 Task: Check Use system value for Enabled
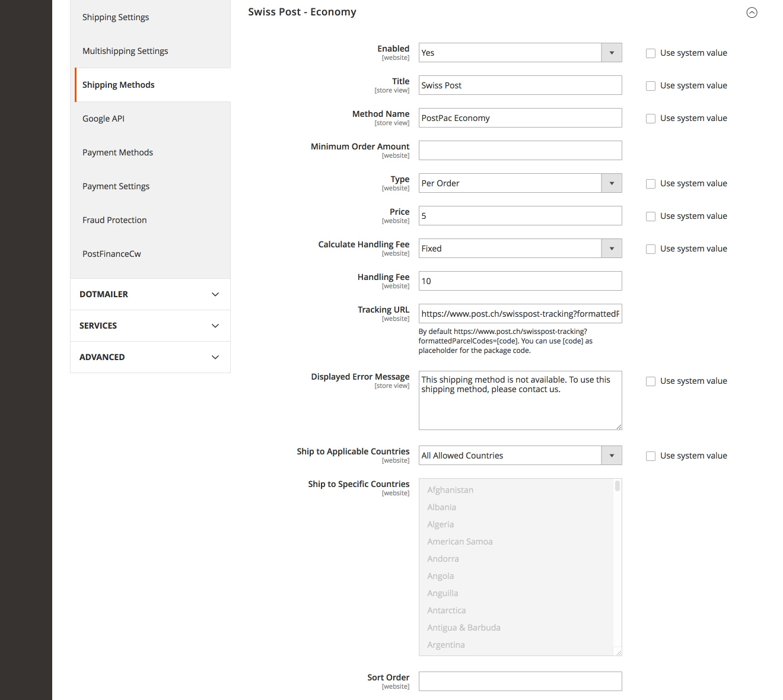tap(651, 53)
